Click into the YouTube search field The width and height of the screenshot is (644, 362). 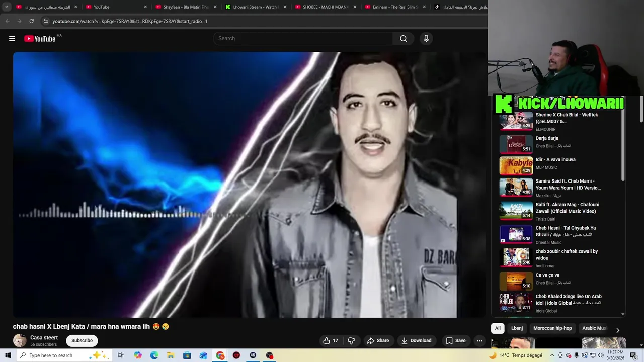(x=303, y=39)
